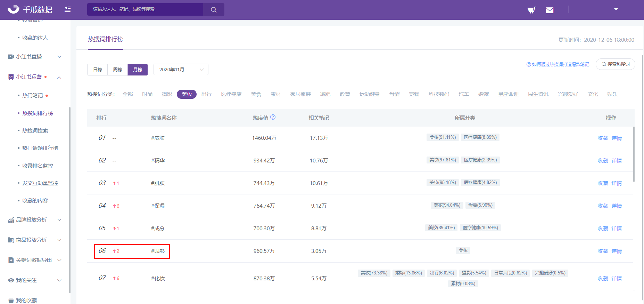Collapse the sidebar with the menu fold icon
This screenshot has width=644, height=304.
click(68, 9)
